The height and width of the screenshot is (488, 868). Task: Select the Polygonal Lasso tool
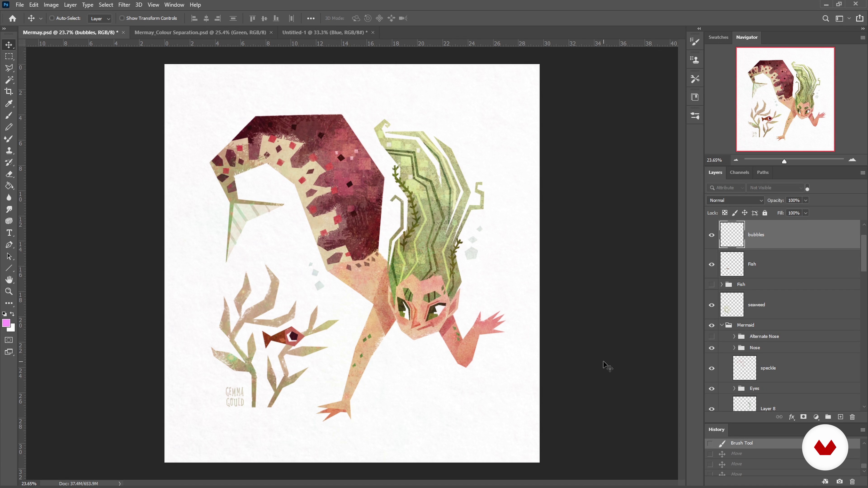[x=9, y=68]
